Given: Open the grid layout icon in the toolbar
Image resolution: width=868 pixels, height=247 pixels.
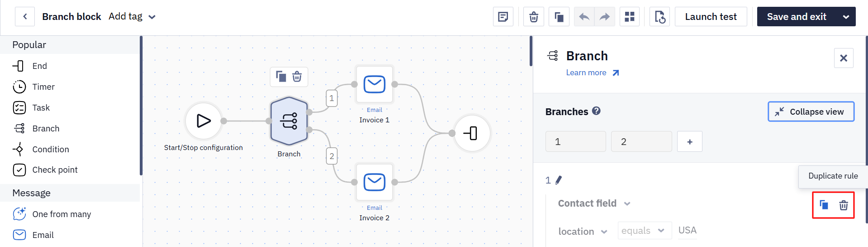Looking at the screenshot, I should click(629, 17).
